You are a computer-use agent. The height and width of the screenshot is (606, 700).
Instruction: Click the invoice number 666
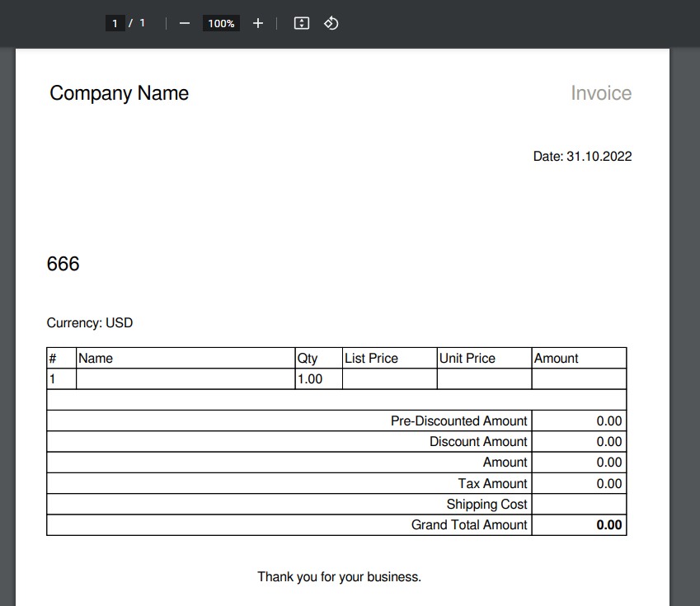tap(63, 264)
